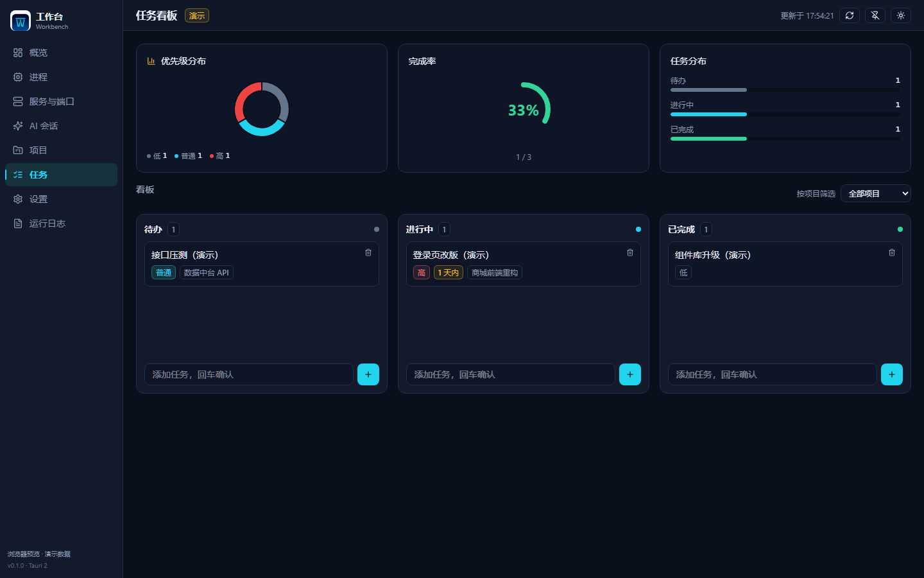
Task: Focus the add-task input in 进行中 column
Action: (x=511, y=374)
